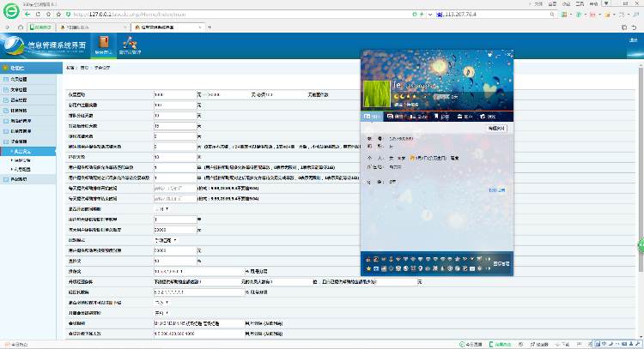Image resolution: width=644 pixels, height=349 pixels.
Task: Click 今日直播 in the browser status bar
Action: (x=471, y=345)
